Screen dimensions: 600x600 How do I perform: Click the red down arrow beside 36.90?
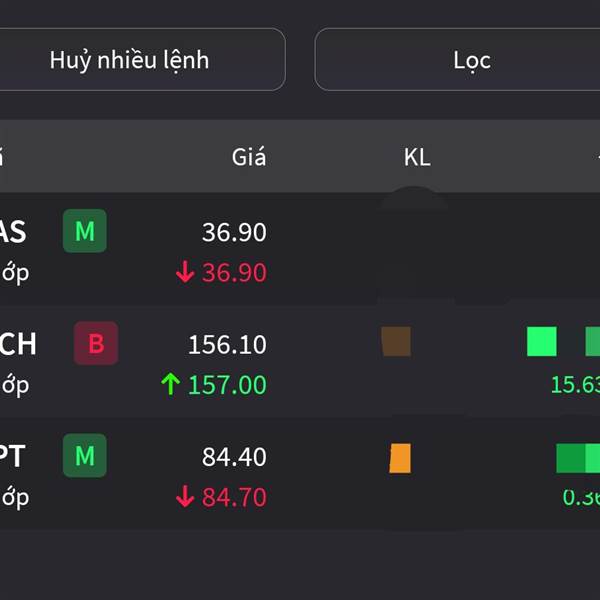[x=184, y=273]
